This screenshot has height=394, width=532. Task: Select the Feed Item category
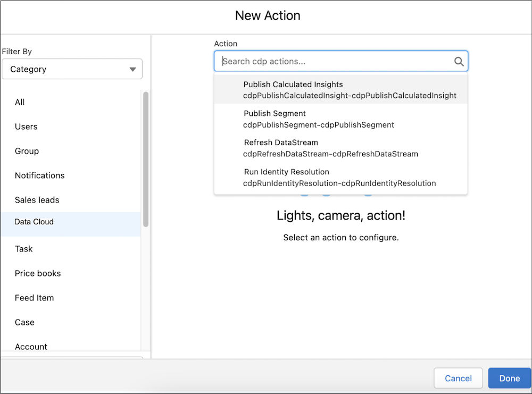(71, 298)
